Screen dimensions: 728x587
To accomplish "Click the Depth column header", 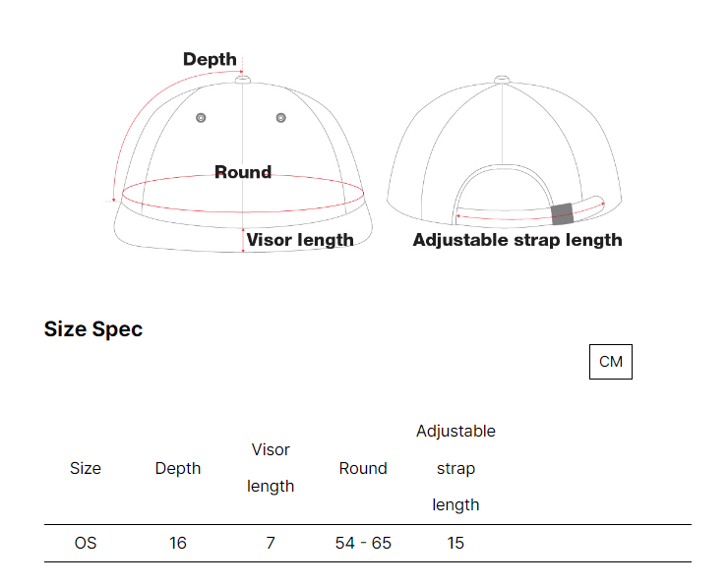I will (x=178, y=468).
